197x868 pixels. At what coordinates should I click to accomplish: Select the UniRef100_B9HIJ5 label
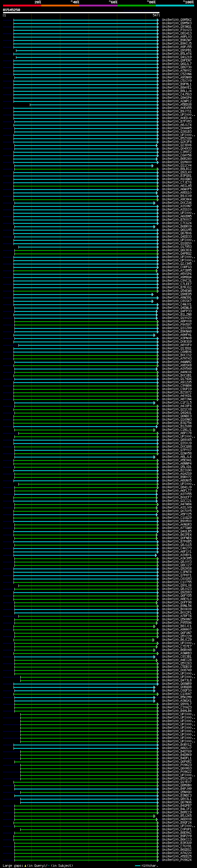tap(177, 43)
